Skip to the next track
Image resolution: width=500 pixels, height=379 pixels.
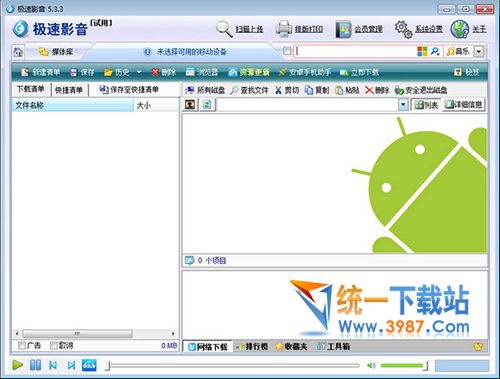tap(71, 365)
